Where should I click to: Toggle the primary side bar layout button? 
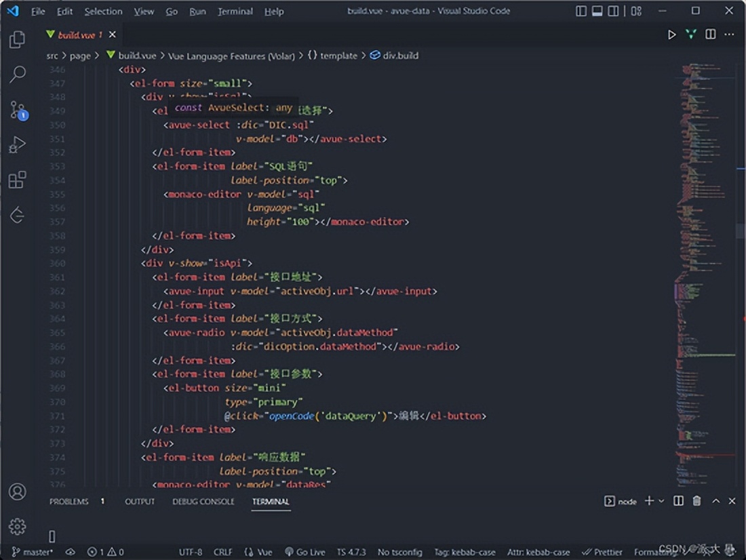[x=581, y=12]
